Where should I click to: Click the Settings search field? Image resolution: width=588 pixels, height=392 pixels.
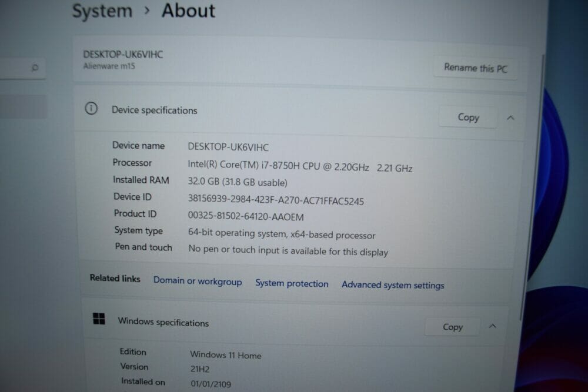coord(22,68)
